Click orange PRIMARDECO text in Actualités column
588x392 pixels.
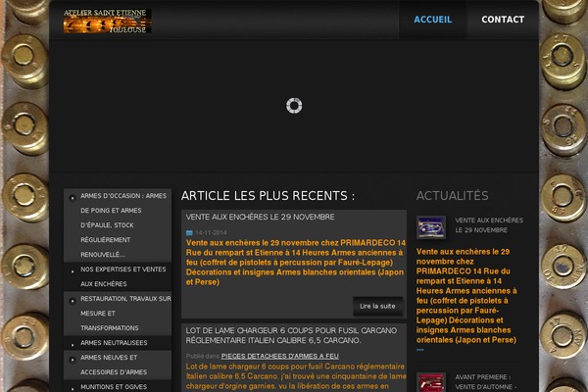[466, 296]
